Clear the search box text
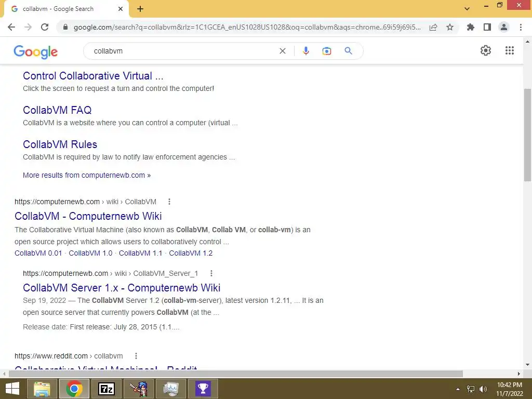The height and width of the screenshot is (399, 532). (x=282, y=51)
